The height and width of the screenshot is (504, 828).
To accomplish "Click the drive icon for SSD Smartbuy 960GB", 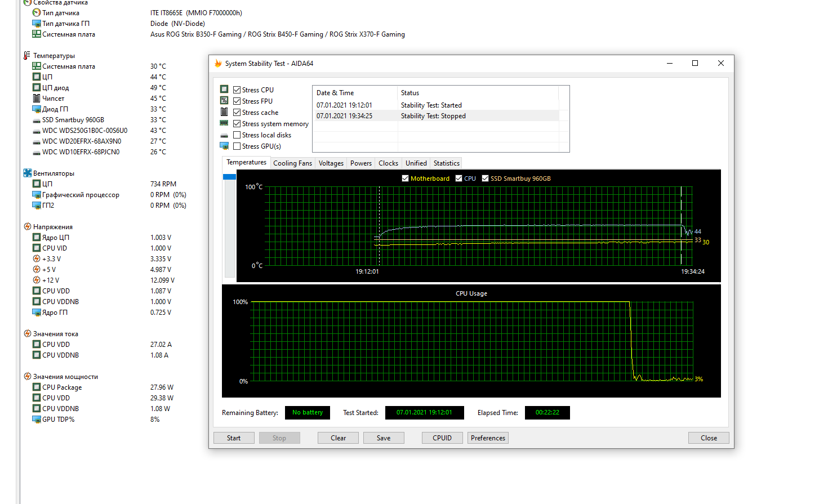I will [x=37, y=120].
